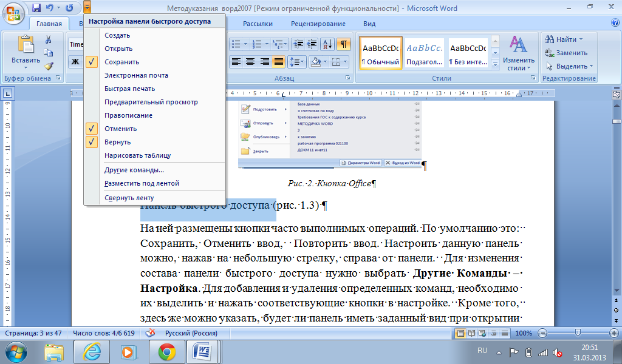Open the Абзац dialog launcher

(348, 78)
